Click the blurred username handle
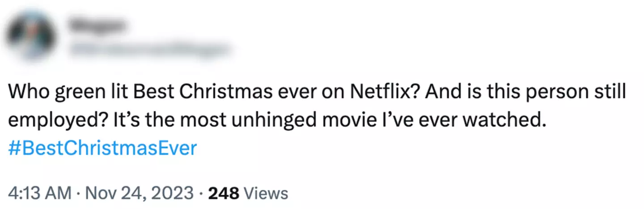 [148, 48]
